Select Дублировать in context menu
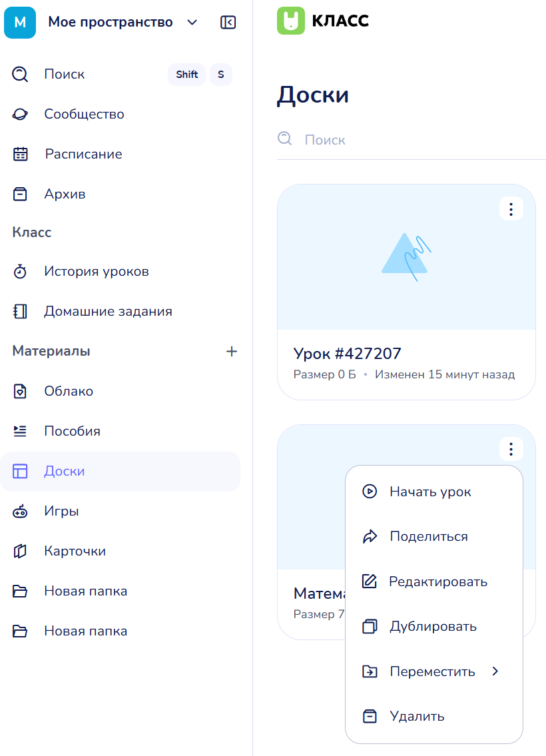Screen dimensions: 546x756 tap(433, 626)
